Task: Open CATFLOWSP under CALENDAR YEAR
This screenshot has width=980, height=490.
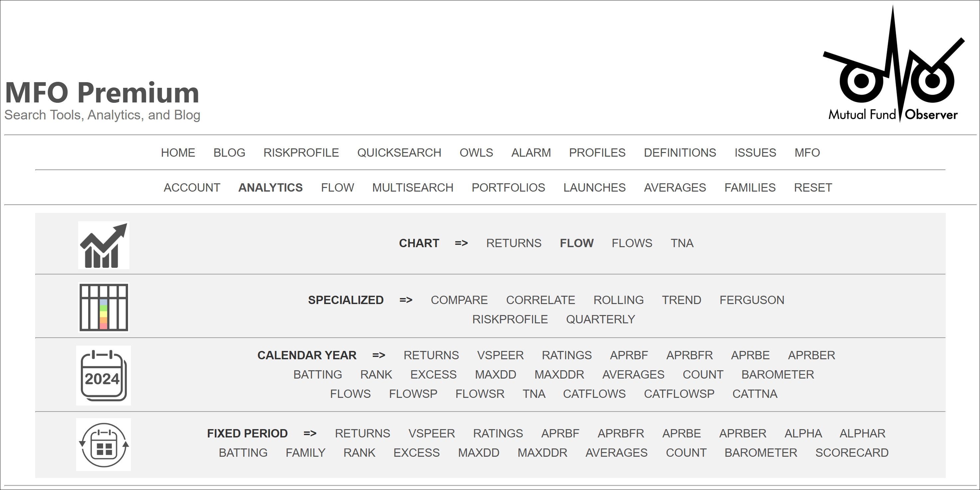Action: [x=679, y=394]
